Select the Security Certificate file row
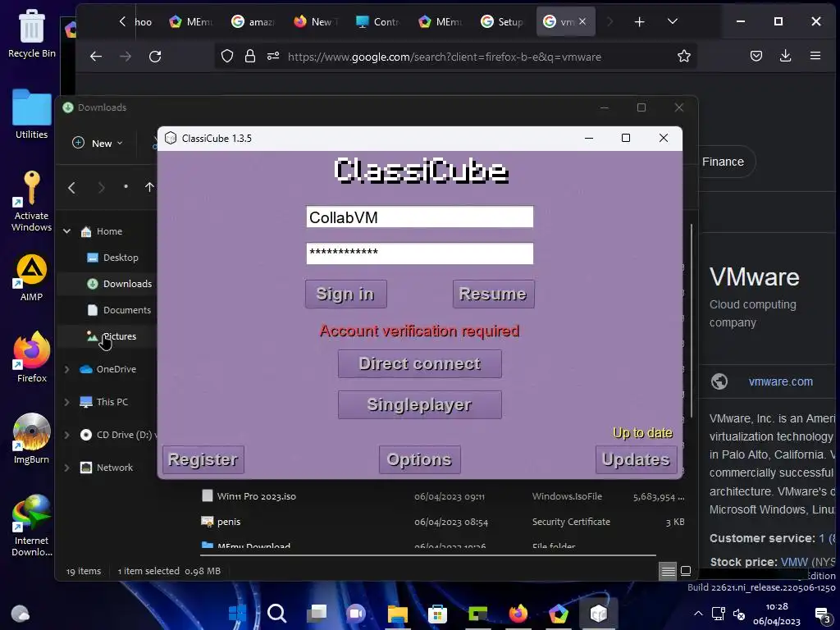840x630 pixels. point(442,522)
